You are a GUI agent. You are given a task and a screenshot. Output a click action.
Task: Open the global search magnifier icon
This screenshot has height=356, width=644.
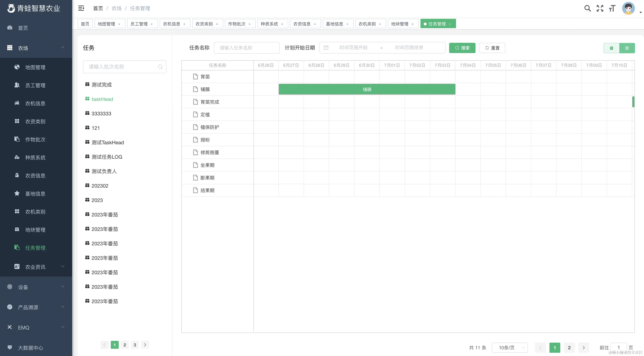pyautogui.click(x=588, y=8)
